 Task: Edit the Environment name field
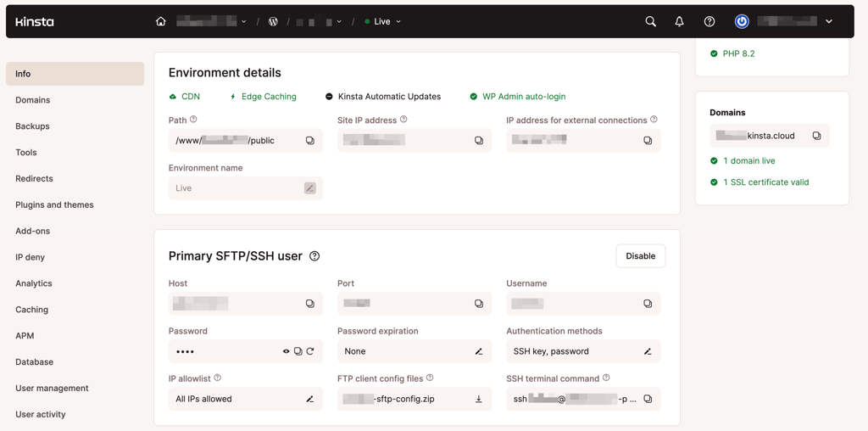click(x=310, y=188)
